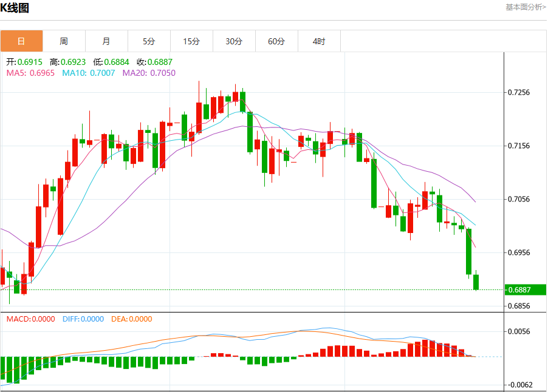Click the green 0.6887 current price tag

click(x=526, y=289)
